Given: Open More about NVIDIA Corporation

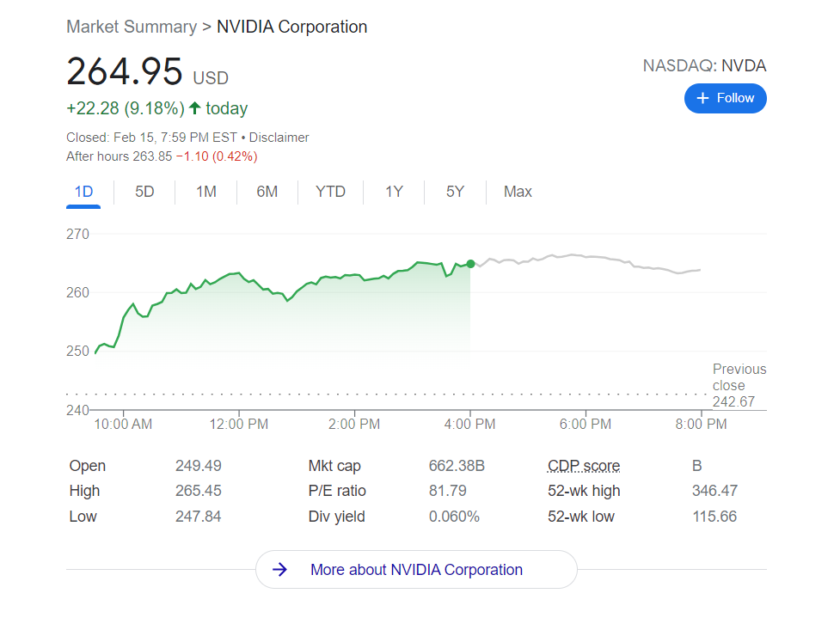Looking at the screenshot, I should click(x=416, y=570).
